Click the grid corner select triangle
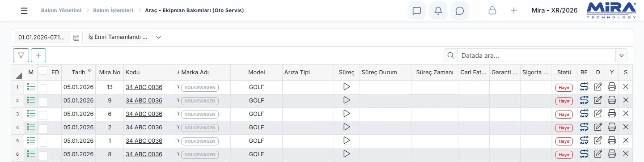Screen dimensions: 644x162 pyautogui.click(x=19, y=75)
